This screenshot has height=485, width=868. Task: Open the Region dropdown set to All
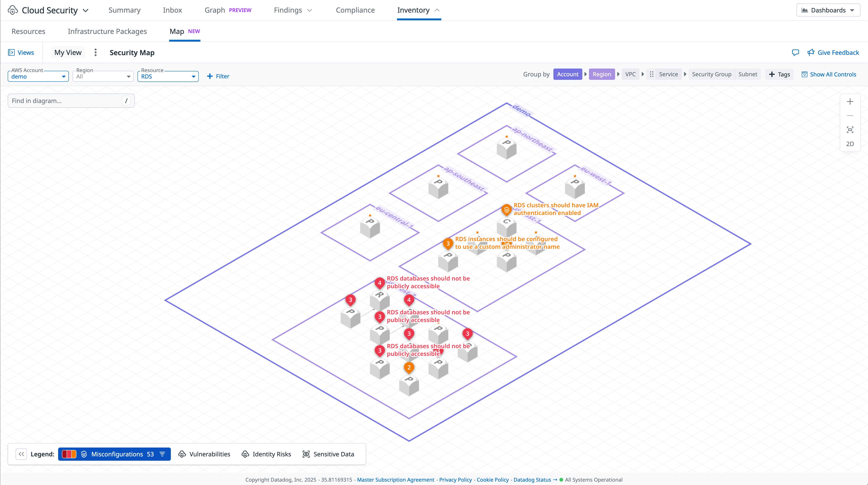click(103, 76)
